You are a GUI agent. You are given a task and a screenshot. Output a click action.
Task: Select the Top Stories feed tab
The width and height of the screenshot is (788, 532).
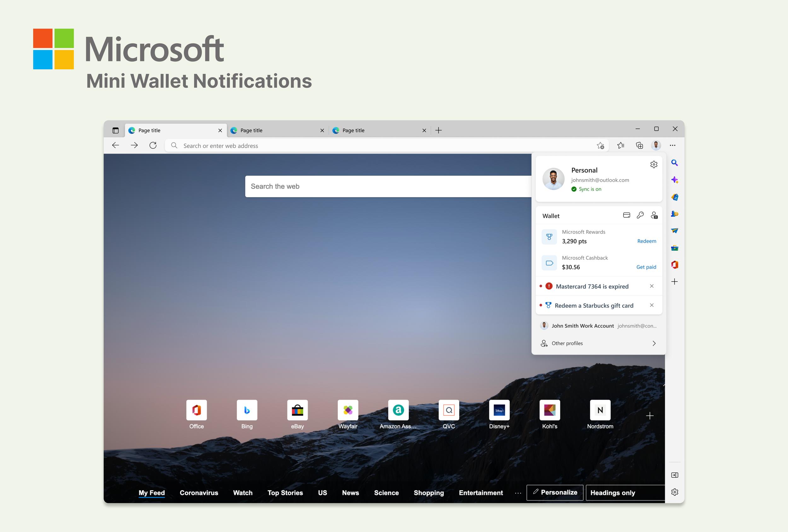285,493
